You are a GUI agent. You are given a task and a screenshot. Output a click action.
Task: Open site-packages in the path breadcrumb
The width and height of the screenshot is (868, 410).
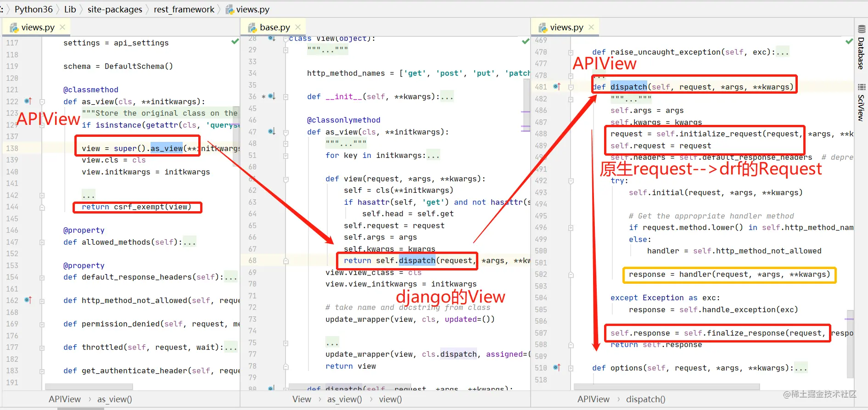click(115, 9)
